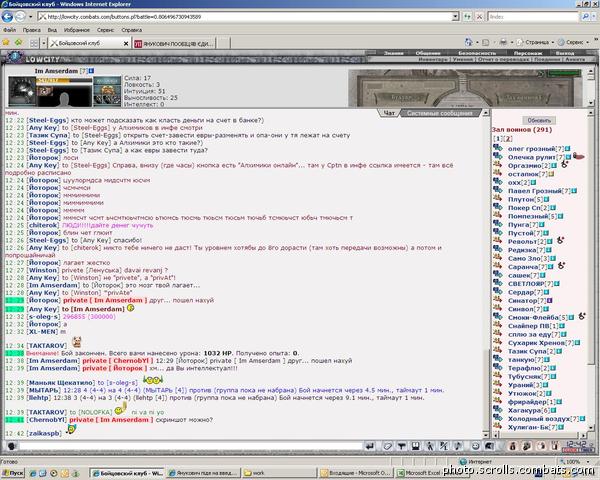Click the Обновить button

pyautogui.click(x=539, y=120)
